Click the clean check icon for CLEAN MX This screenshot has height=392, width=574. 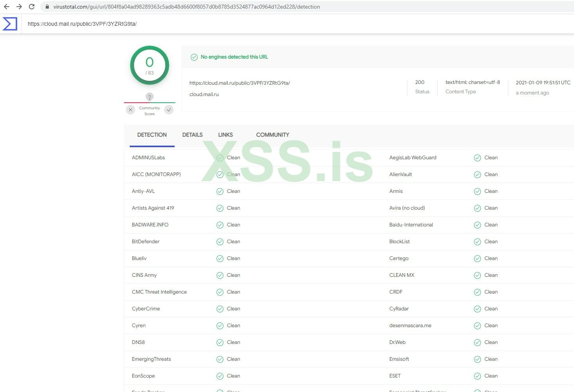coord(477,276)
